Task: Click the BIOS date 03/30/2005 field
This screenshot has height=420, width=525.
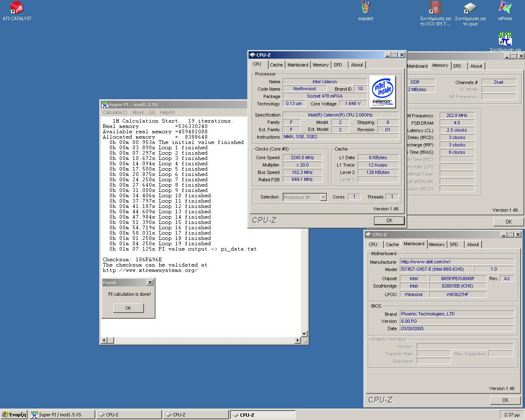Action: click(457, 329)
